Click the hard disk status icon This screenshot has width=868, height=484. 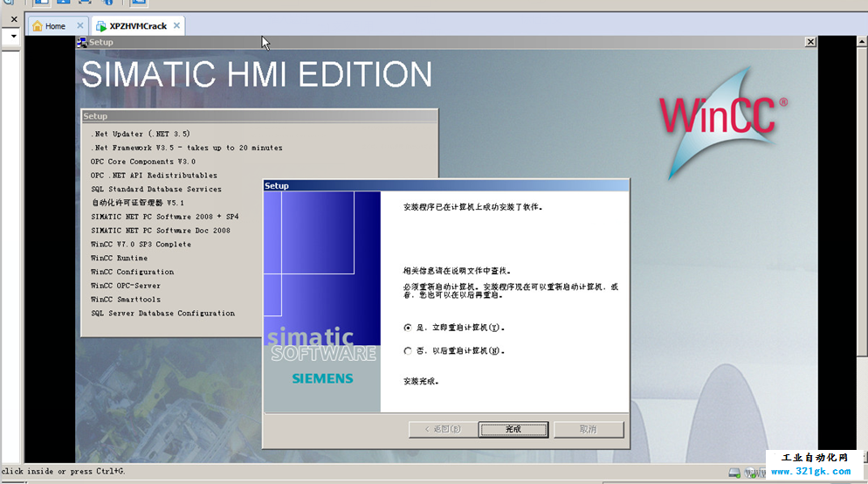(x=734, y=473)
